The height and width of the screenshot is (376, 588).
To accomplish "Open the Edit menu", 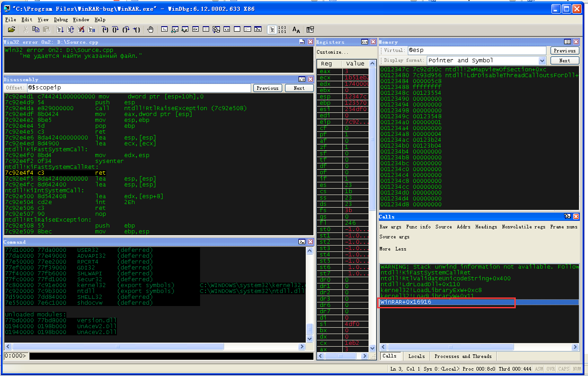I will (27, 19).
